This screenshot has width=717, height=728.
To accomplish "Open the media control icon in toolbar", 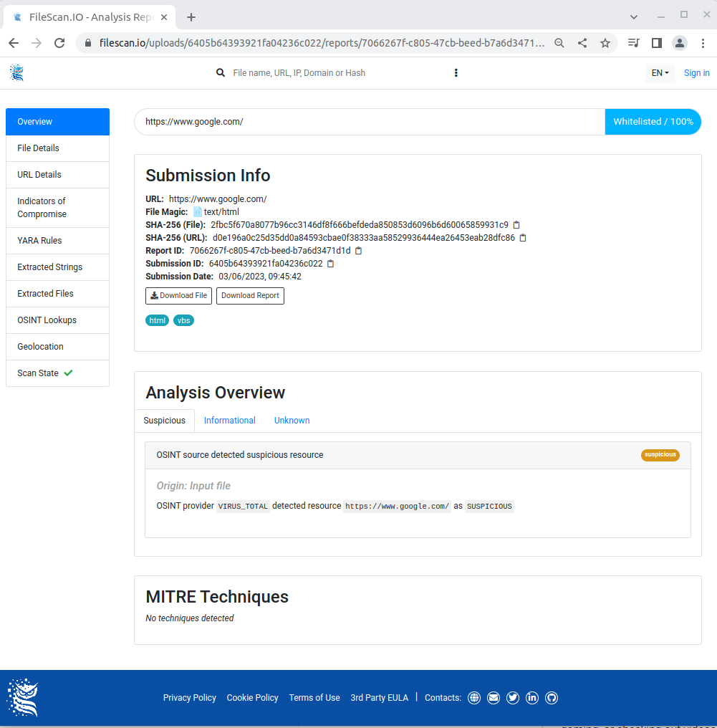I will click(633, 43).
